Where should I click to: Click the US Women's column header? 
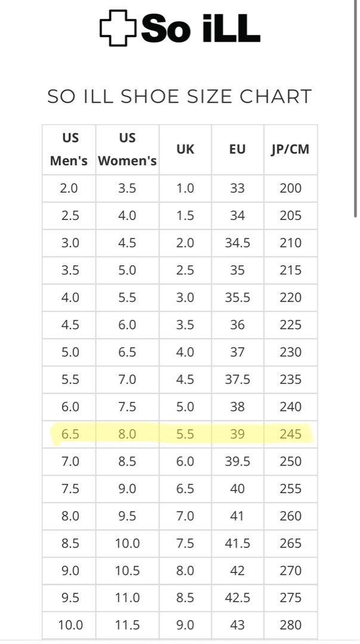click(x=127, y=149)
